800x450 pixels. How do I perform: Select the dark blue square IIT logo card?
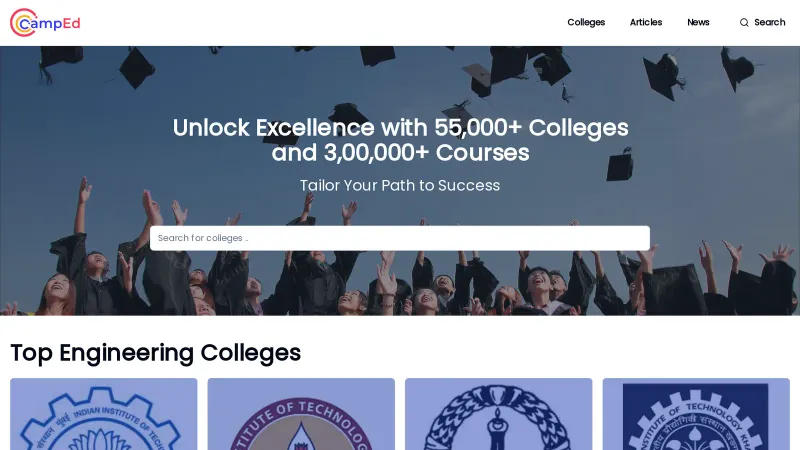tap(696, 414)
